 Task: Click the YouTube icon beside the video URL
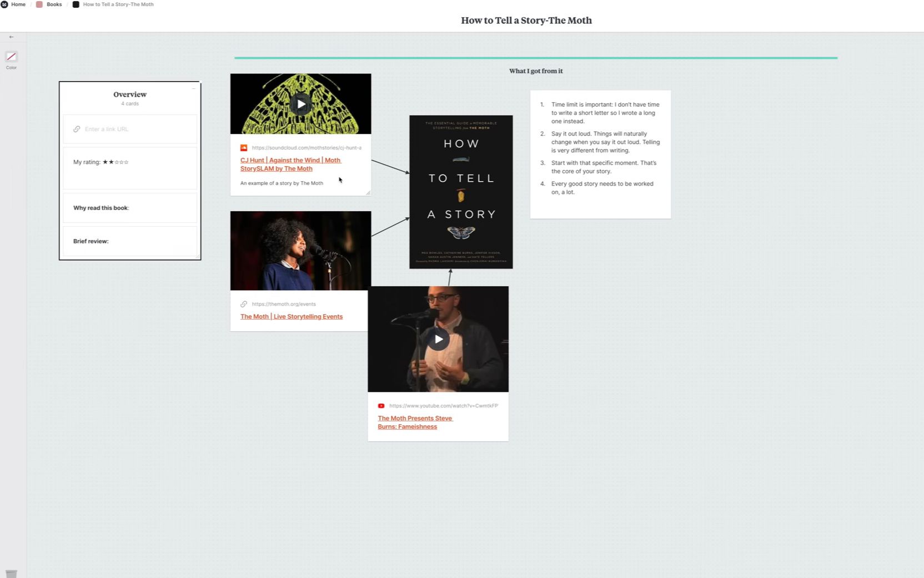pyautogui.click(x=381, y=406)
